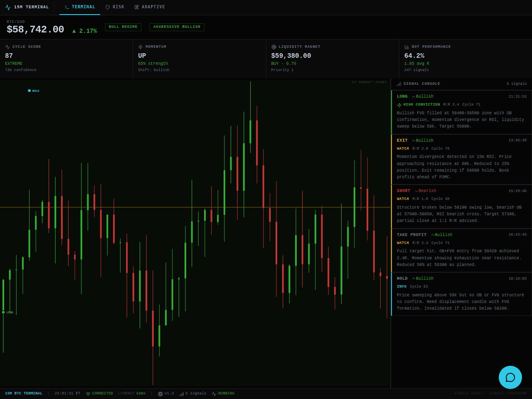Click the HIGH CONVICTION lightning icon
532x399 pixels.
click(399, 105)
